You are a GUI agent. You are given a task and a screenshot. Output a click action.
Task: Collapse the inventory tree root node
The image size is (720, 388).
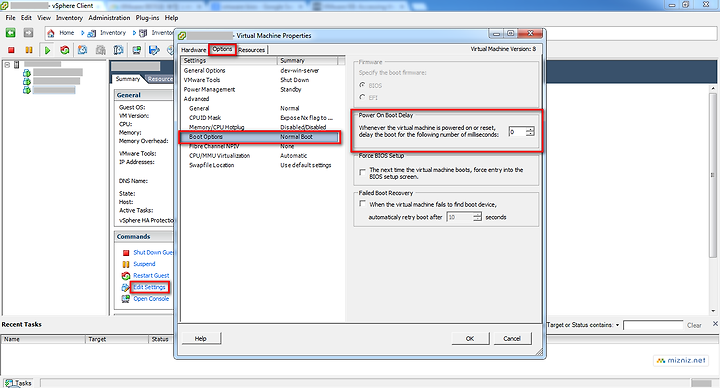(7, 65)
